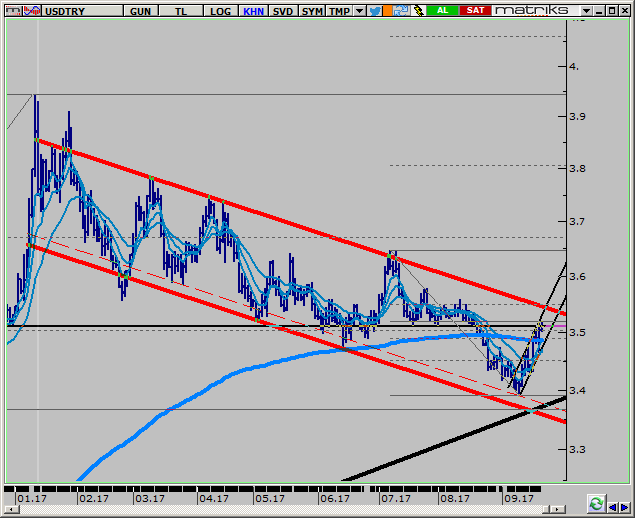Click the 4. price axis label
This screenshot has height=518, width=635.
pos(574,67)
